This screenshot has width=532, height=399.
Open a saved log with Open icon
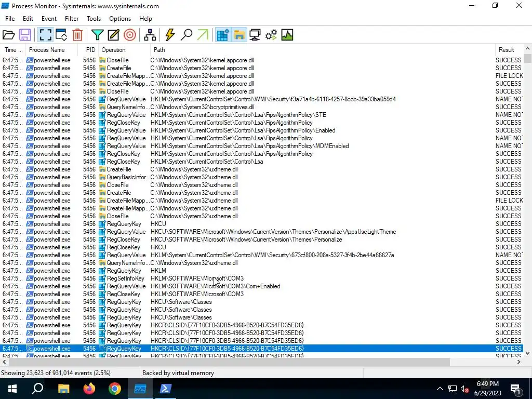(8, 35)
